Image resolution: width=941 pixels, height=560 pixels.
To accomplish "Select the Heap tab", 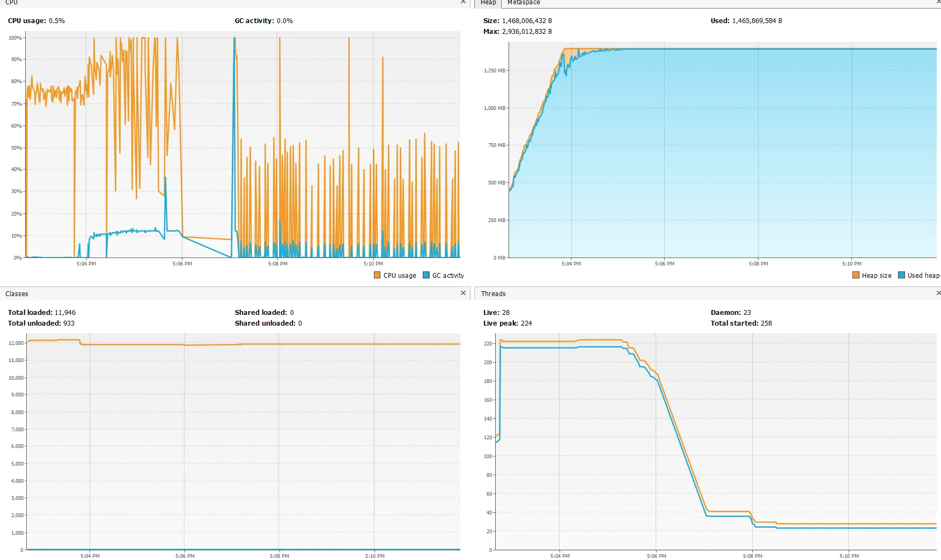I will [488, 3].
